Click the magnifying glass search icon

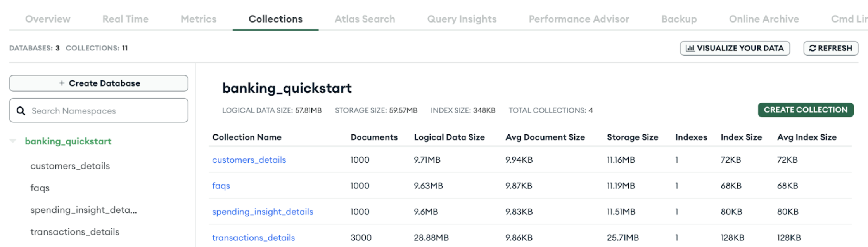pyautogui.click(x=21, y=111)
